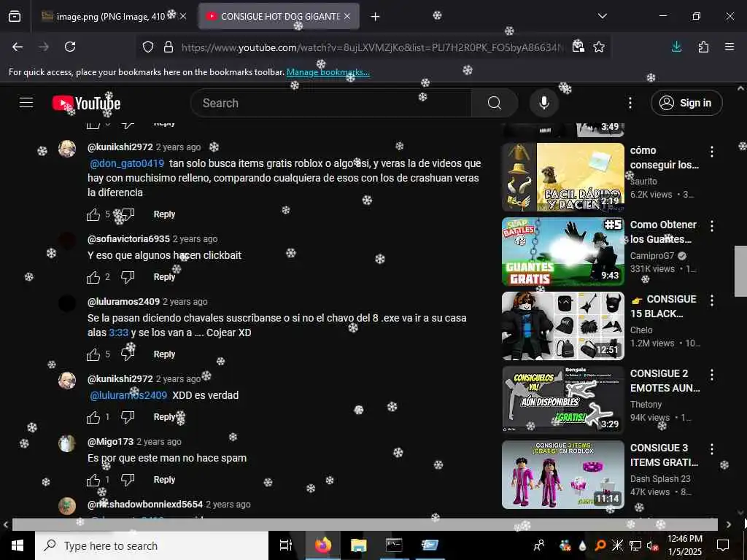Screen dimensions: 747x560
Task: Reply to @luluramos2409's comment
Action: point(164,354)
